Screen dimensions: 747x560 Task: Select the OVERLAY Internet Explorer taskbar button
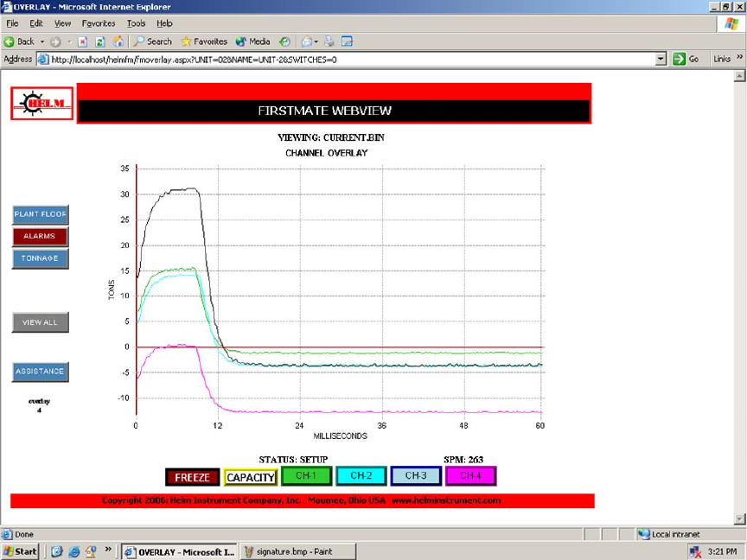point(180,551)
